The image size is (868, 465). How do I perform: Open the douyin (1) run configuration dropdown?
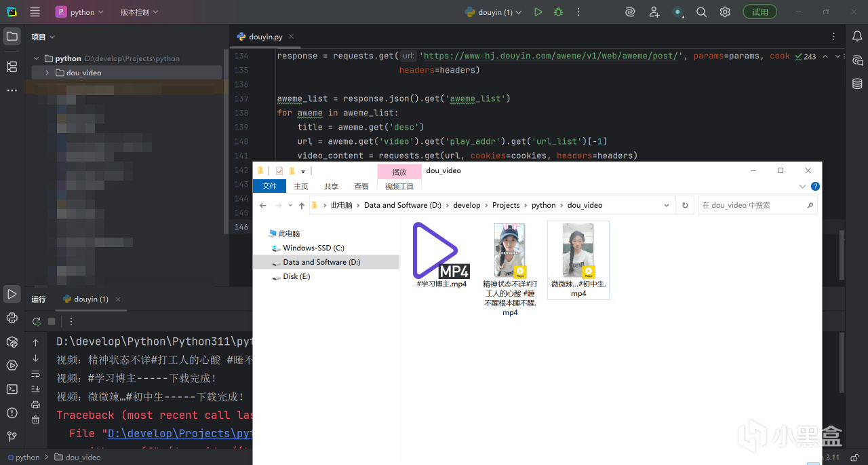[x=493, y=12]
